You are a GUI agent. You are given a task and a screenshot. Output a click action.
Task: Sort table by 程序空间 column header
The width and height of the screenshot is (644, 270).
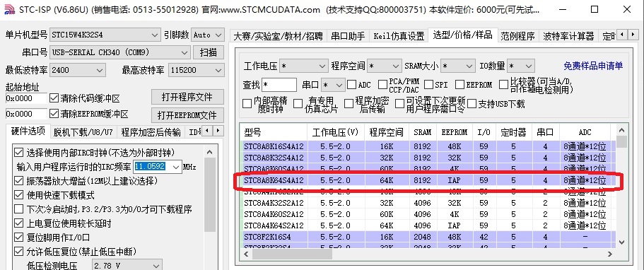pyautogui.click(x=387, y=132)
